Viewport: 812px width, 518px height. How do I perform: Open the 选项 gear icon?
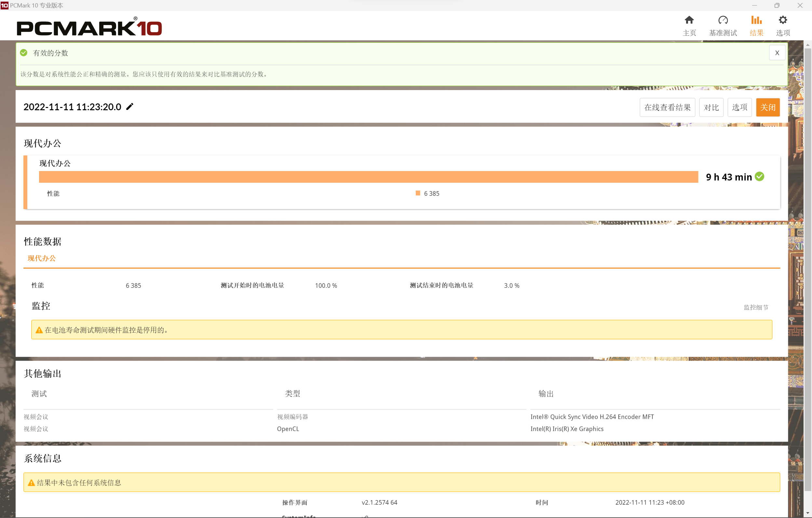(x=783, y=20)
